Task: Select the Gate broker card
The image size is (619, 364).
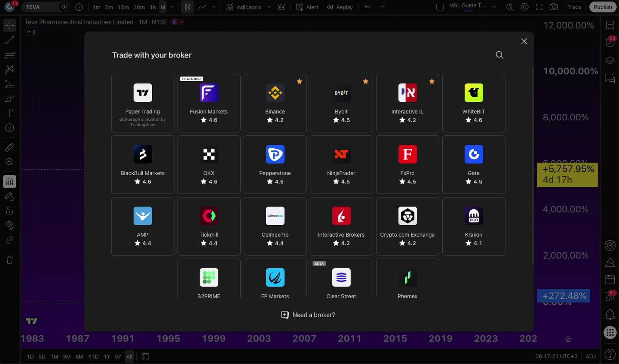Action: coord(474,165)
